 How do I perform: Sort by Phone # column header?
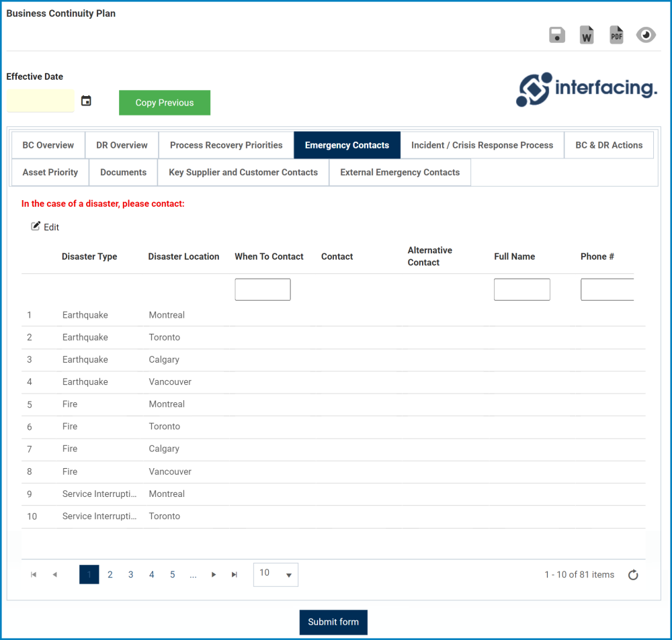(597, 257)
